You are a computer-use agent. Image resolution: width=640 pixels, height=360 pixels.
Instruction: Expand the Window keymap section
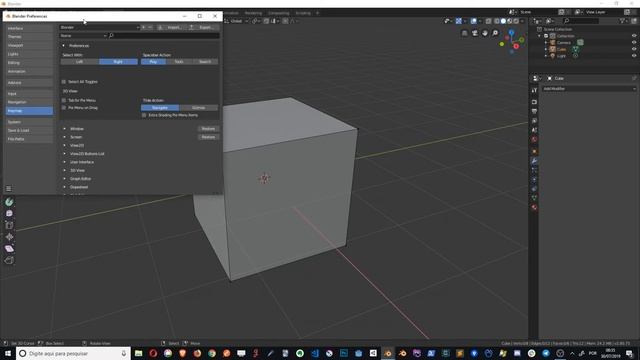(x=64, y=129)
